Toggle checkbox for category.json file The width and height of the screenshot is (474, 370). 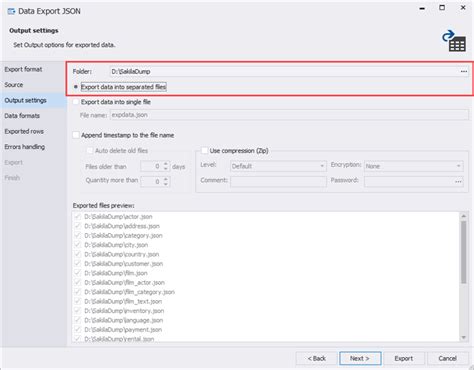(x=78, y=235)
